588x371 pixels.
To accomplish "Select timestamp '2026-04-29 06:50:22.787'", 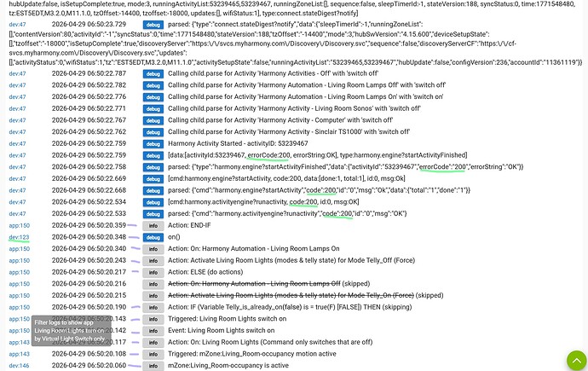I will (89, 73).
